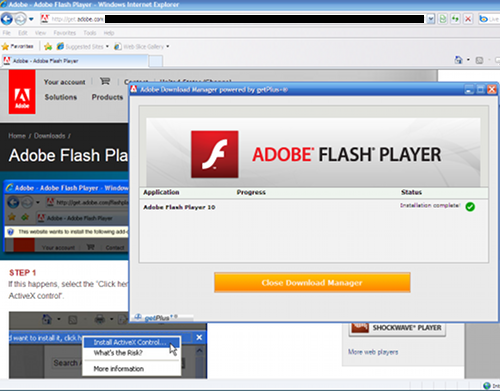
Task: Click the Home breadcrumb link
Action: [17, 136]
